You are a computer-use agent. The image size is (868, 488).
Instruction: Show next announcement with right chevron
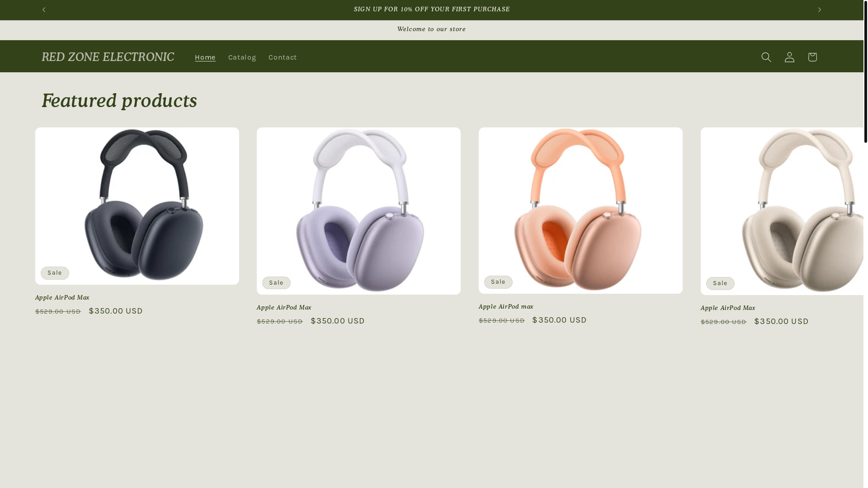[x=819, y=9]
